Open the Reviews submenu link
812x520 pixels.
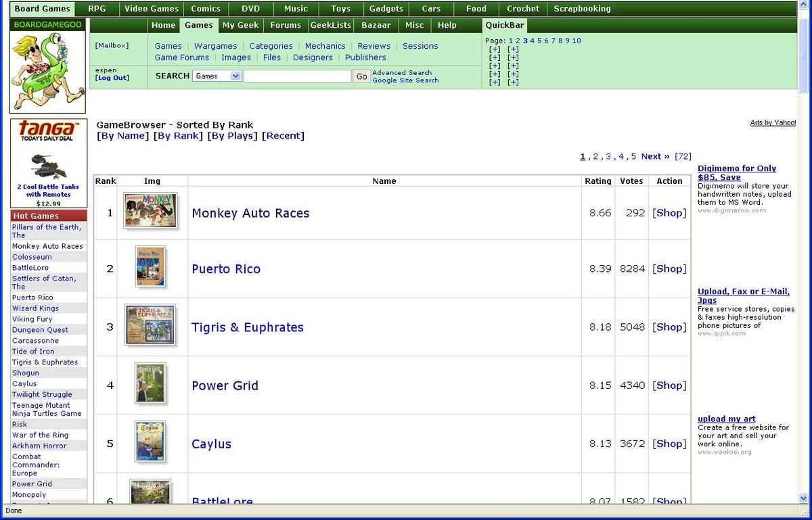[x=374, y=46]
